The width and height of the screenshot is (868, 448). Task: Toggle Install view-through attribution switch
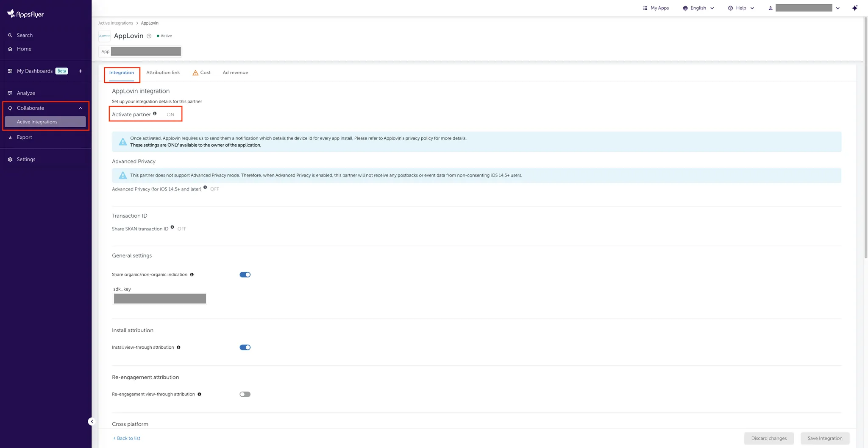pyautogui.click(x=245, y=347)
